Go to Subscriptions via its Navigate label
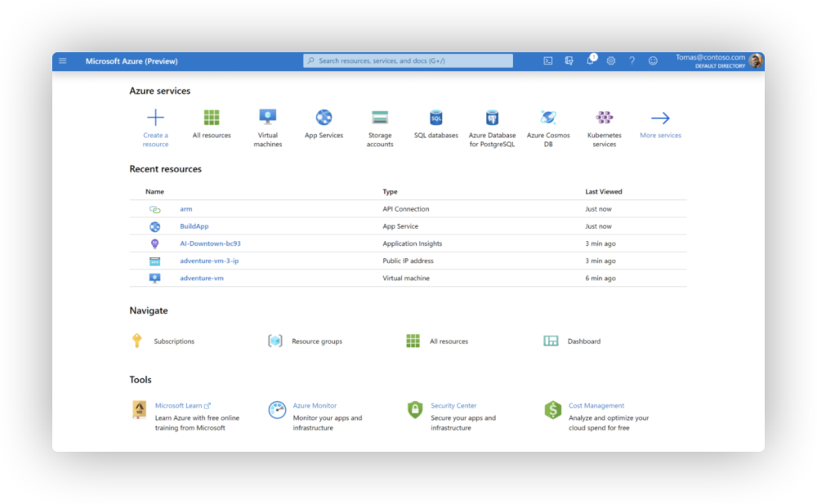Viewport: 817px width, 504px height. pyautogui.click(x=174, y=341)
